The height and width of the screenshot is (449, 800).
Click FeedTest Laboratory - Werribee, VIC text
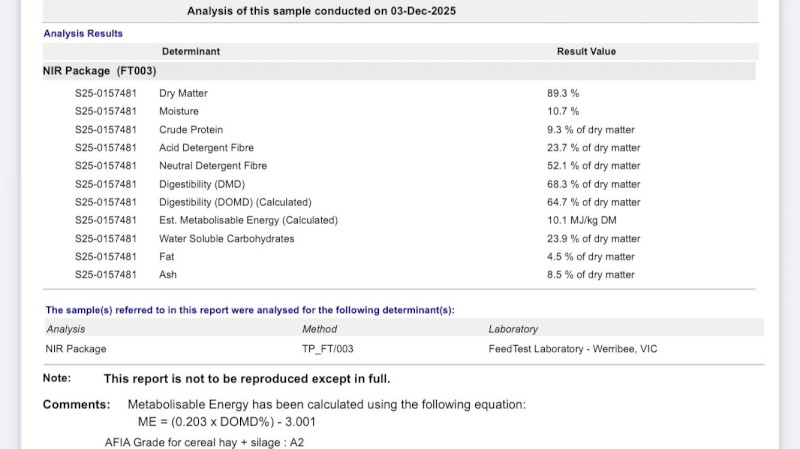[572, 349]
